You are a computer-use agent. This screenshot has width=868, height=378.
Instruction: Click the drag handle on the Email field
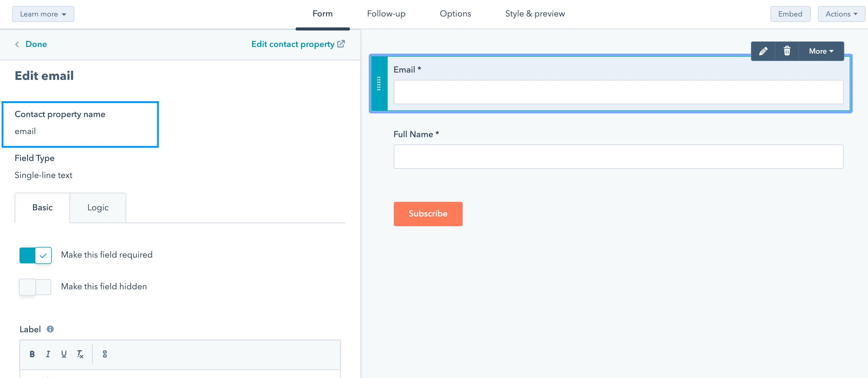[x=379, y=84]
